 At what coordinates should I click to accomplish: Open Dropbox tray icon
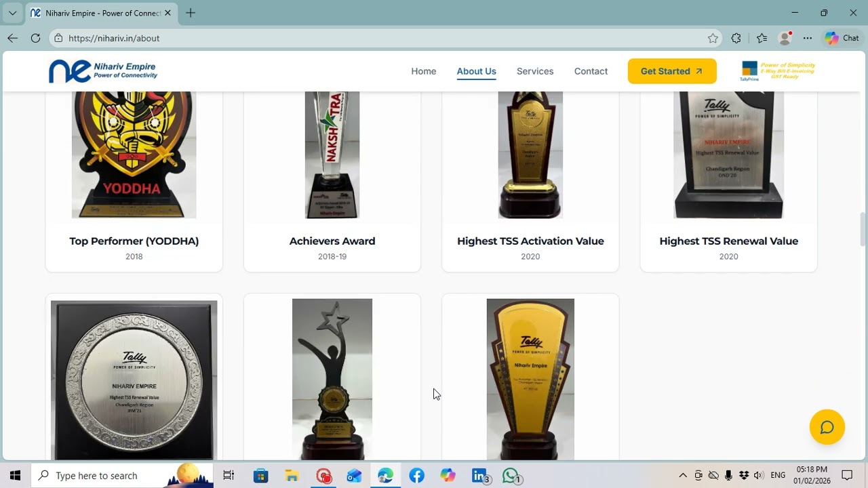click(x=743, y=476)
